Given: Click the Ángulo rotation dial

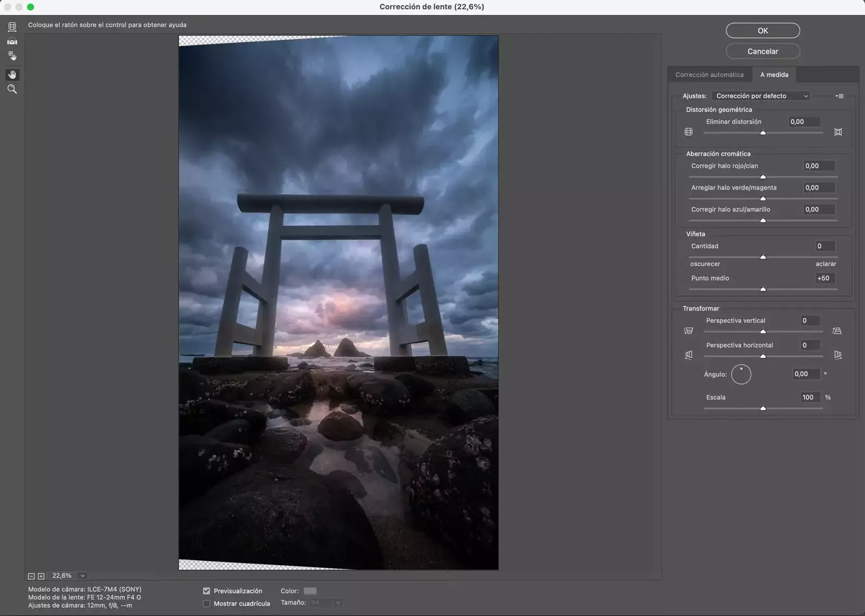Looking at the screenshot, I should pyautogui.click(x=741, y=374).
